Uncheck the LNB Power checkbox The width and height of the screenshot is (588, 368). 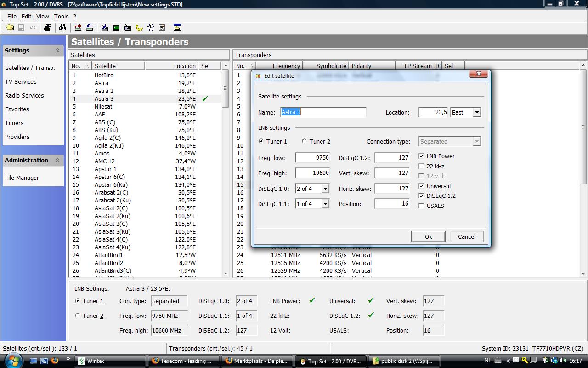pyautogui.click(x=421, y=156)
